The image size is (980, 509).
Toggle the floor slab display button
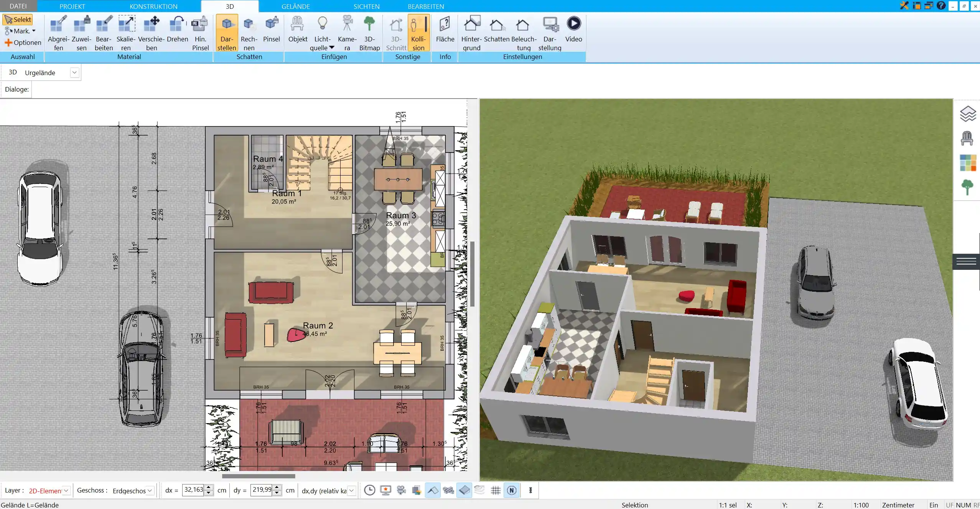464,490
